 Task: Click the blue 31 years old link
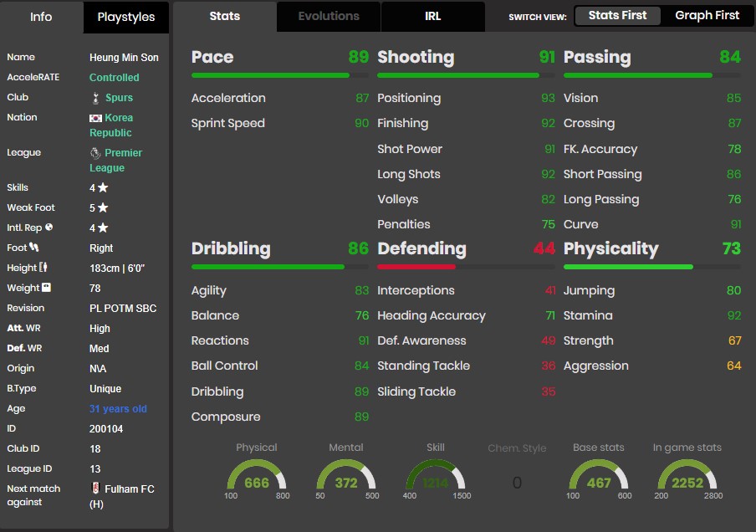(117, 408)
